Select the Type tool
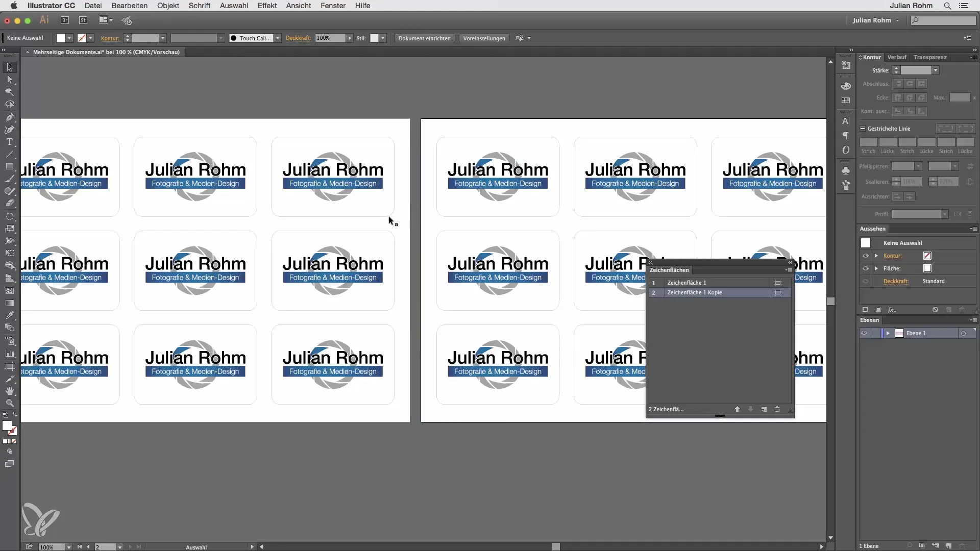This screenshot has height=551, width=980. click(9, 142)
